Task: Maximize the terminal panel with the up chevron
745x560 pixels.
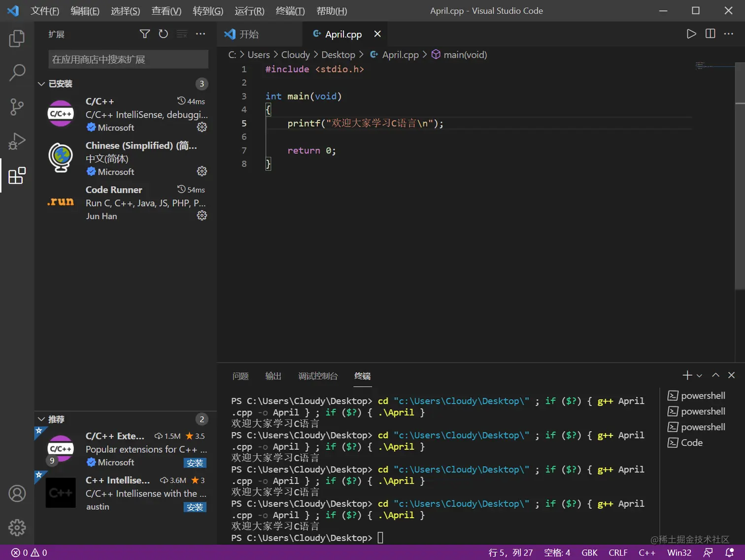Action: coord(715,375)
